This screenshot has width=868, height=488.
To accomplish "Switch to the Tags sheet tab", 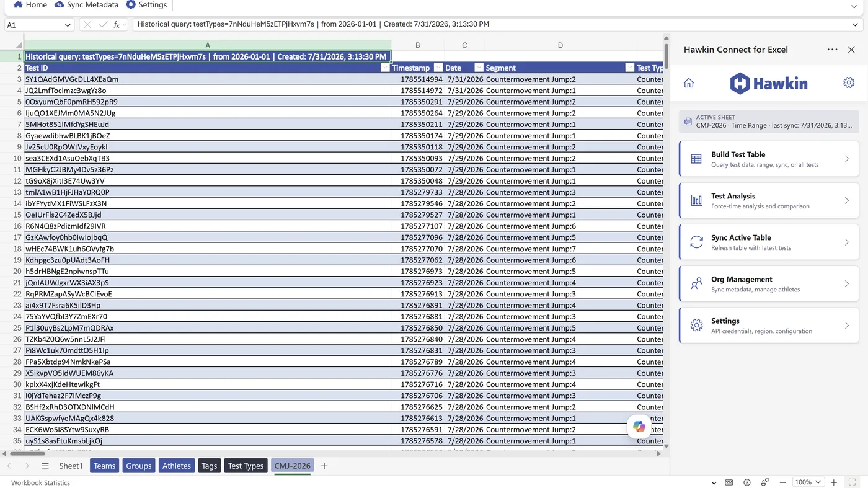I will click(x=210, y=466).
